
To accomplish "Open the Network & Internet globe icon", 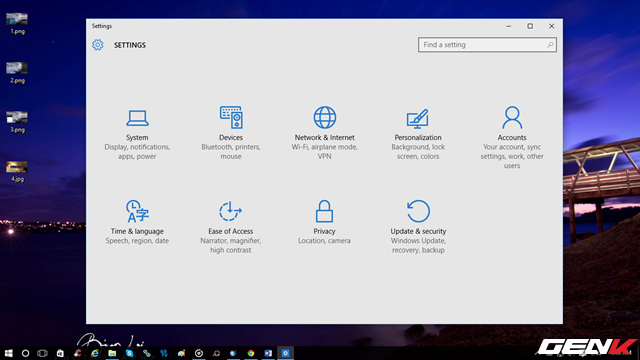I will (x=324, y=118).
